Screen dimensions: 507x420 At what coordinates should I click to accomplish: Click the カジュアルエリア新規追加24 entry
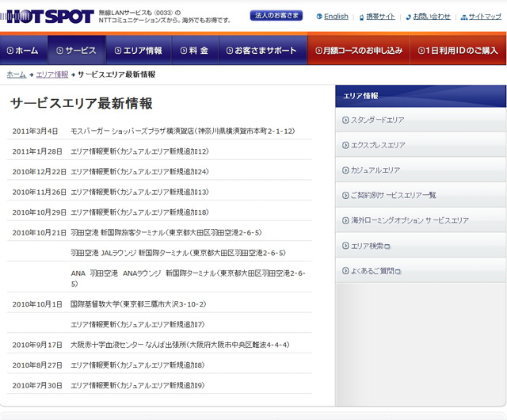click(x=139, y=172)
